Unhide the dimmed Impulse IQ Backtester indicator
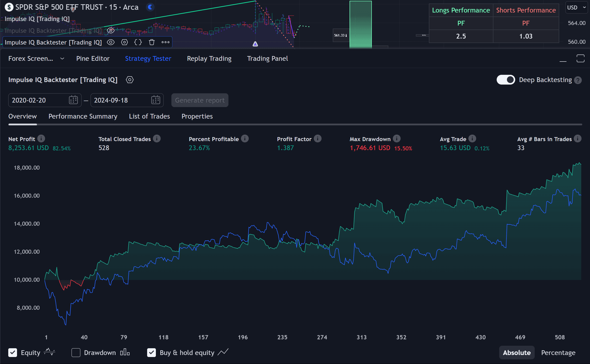This screenshot has height=364, width=590. (111, 31)
